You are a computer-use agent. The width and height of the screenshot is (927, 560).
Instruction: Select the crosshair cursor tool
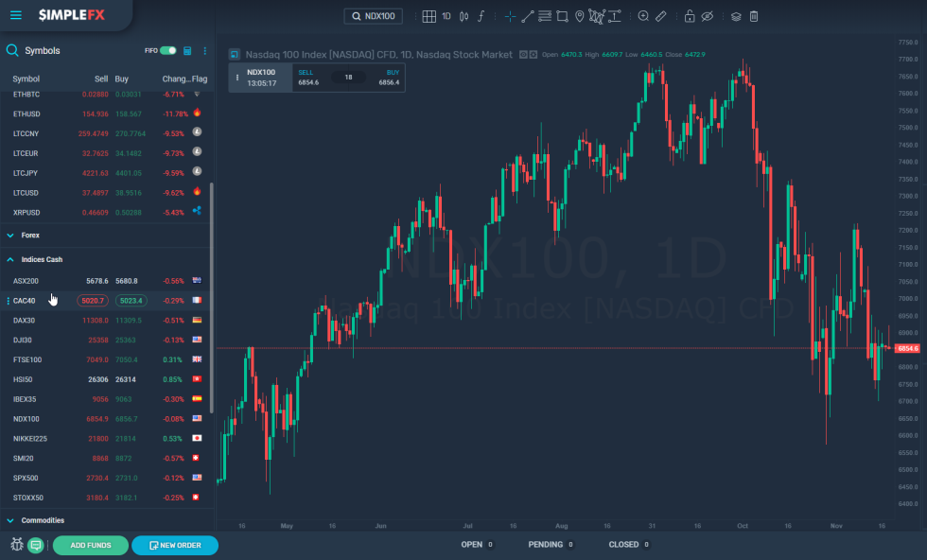[510, 16]
